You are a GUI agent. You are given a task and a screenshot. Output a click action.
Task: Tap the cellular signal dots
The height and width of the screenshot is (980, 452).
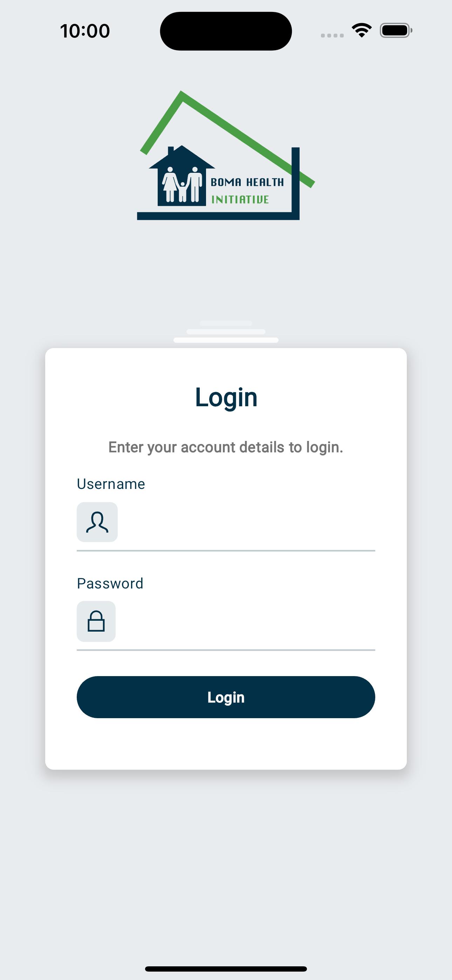point(332,35)
